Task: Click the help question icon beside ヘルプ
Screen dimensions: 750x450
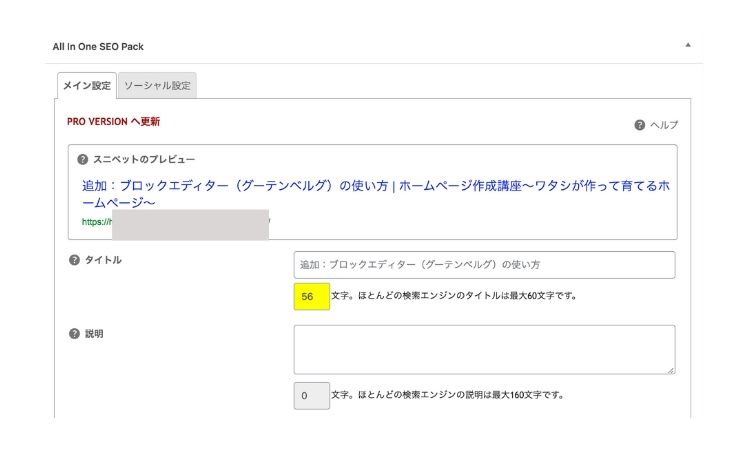Action: pos(640,125)
